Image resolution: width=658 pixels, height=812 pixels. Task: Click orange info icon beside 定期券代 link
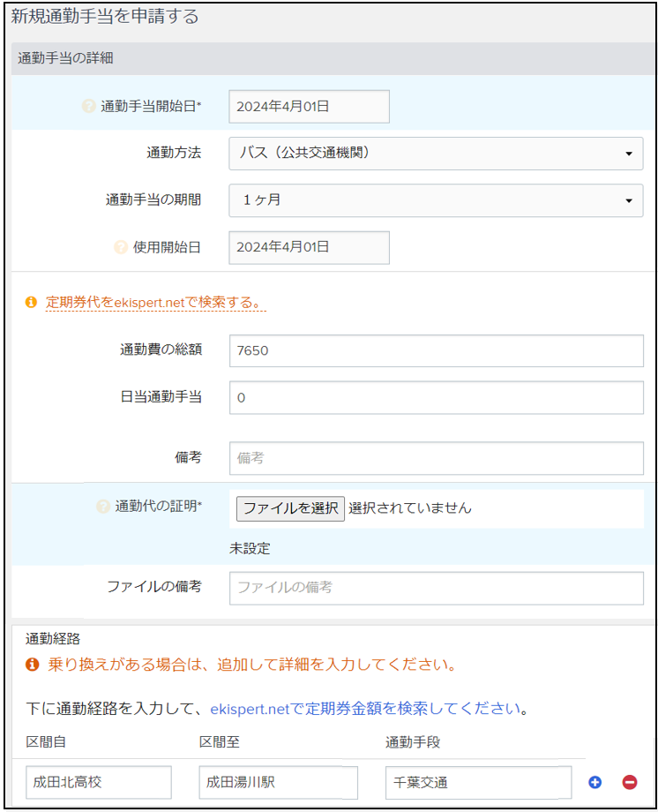point(32,302)
